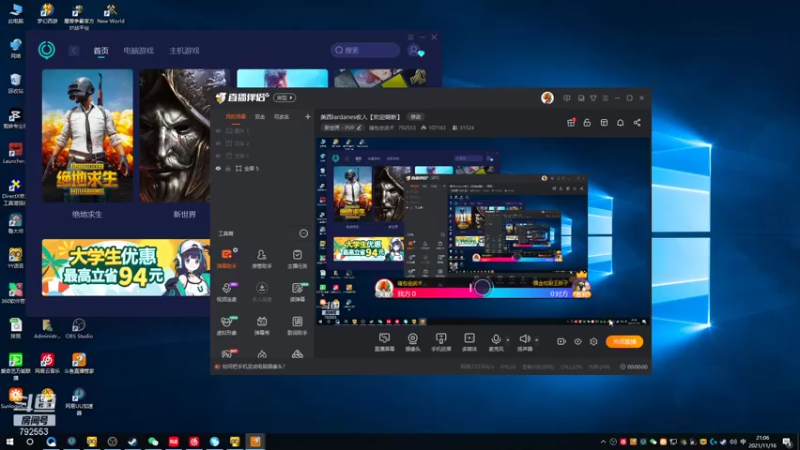This screenshot has height=450, width=800.
Task: Select 全屏 5 source row
Action: (263, 168)
